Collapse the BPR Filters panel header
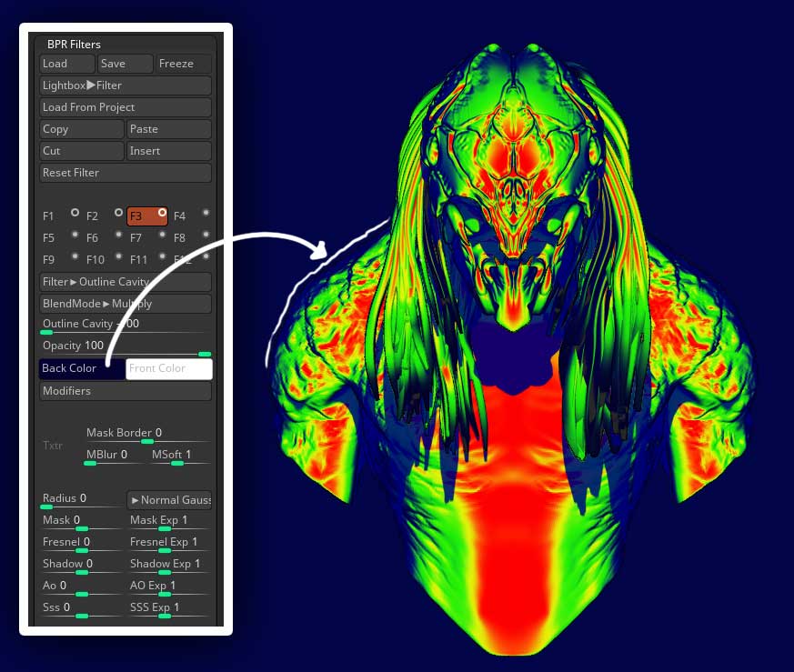The image size is (794, 672). pos(74,45)
